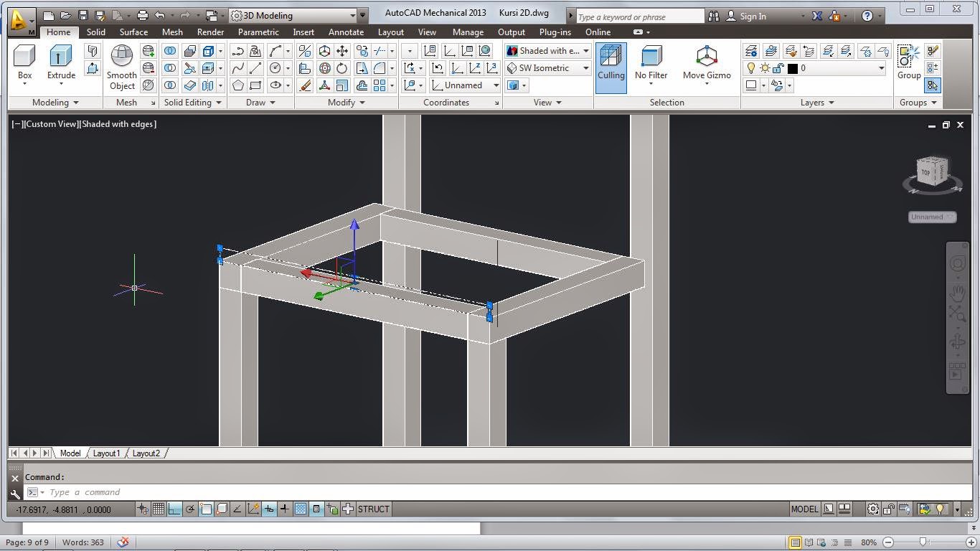This screenshot has height=551, width=980.
Task: Toggle Ortho mode in the status bar
Action: (173, 509)
